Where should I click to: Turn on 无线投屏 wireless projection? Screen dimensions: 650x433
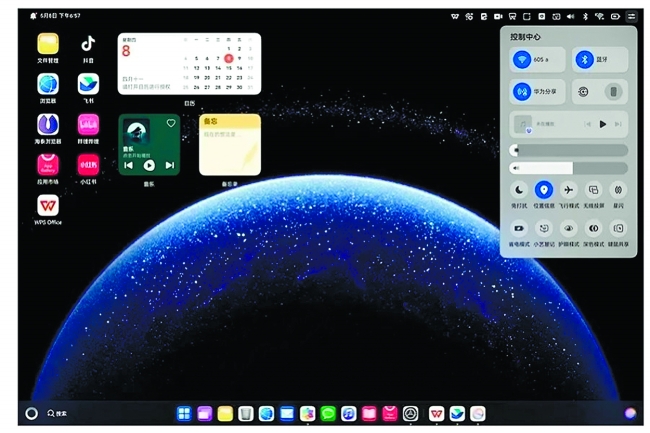click(593, 190)
